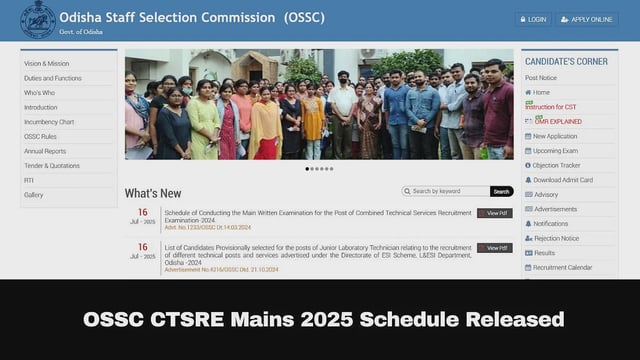Click the OSSC emblem logo
Viewport: 640px width, 360px height.
pos(38,20)
